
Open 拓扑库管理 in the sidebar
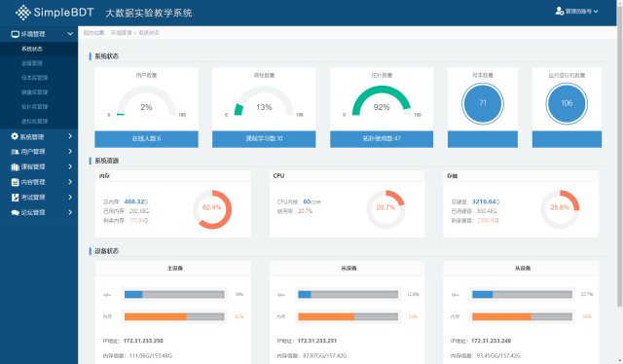coord(35,106)
